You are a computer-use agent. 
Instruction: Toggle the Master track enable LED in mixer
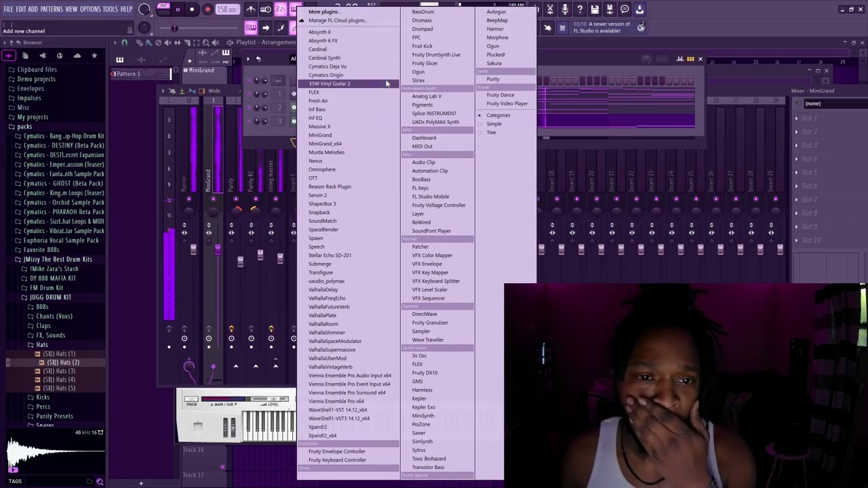pyautogui.click(x=189, y=199)
